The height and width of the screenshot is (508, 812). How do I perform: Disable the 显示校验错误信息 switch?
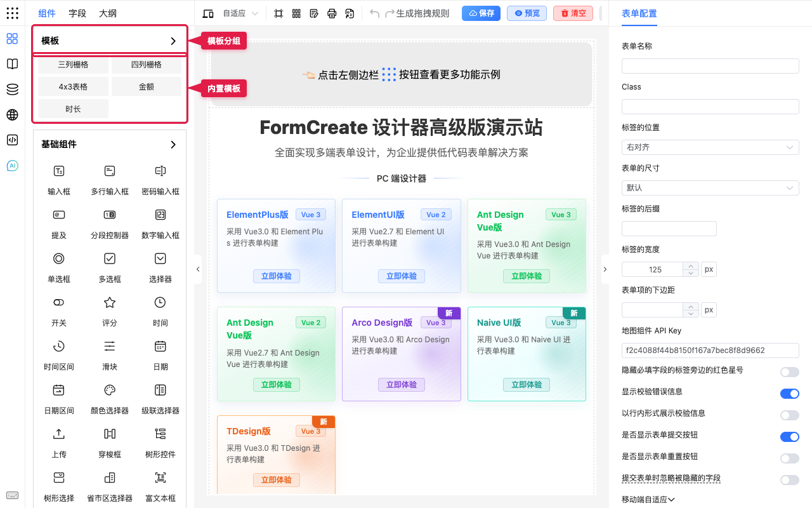[x=789, y=394]
